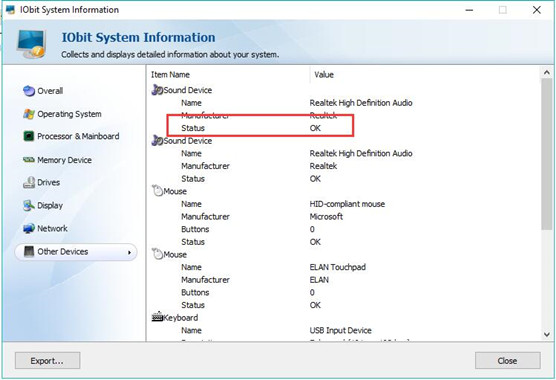Click the Close button
This screenshot has width=556, height=380.
(507, 361)
